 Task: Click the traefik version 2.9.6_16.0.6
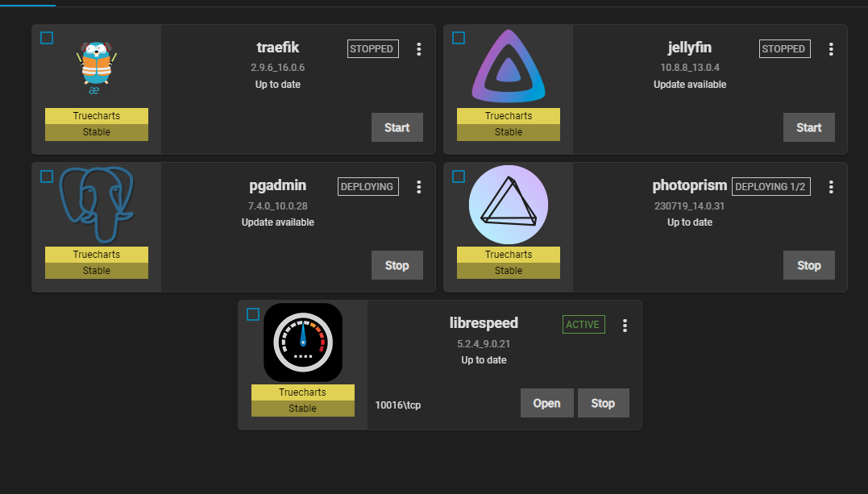pos(278,68)
